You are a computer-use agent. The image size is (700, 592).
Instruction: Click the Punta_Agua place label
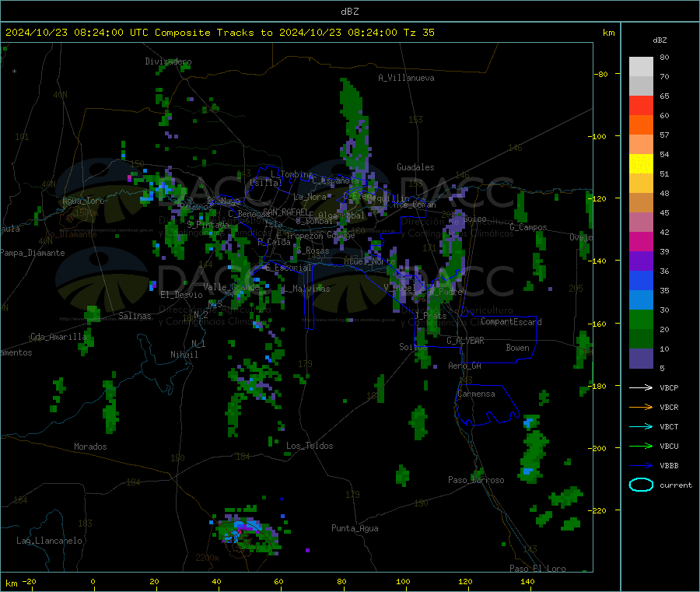355,528
